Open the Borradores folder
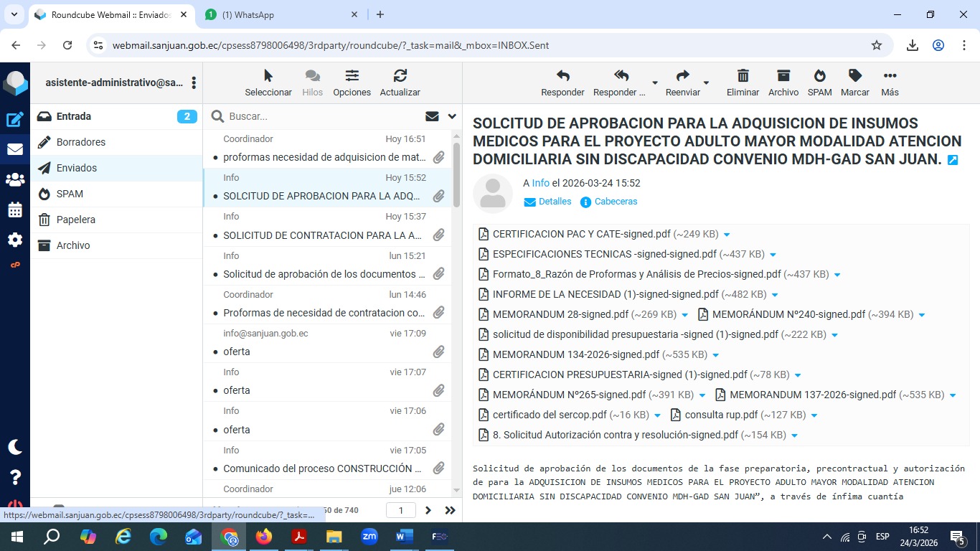Image resolution: width=980 pixels, height=551 pixels. 81,142
